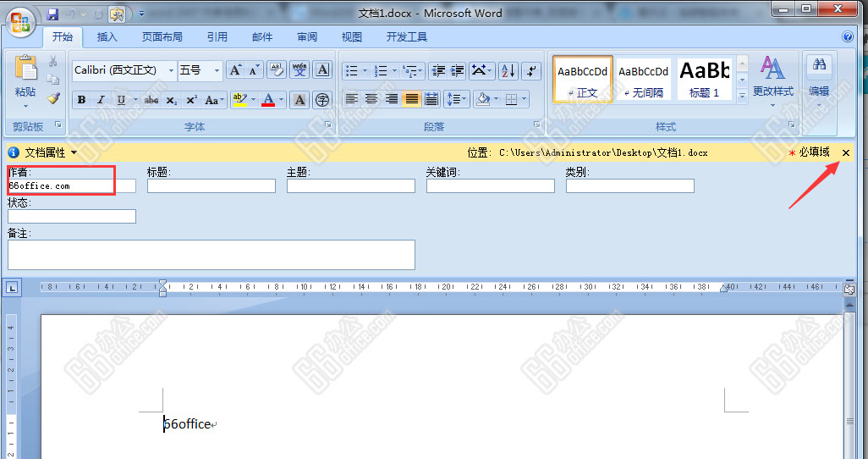Click the 关键词 input field
This screenshot has height=459, width=868.
[491, 185]
